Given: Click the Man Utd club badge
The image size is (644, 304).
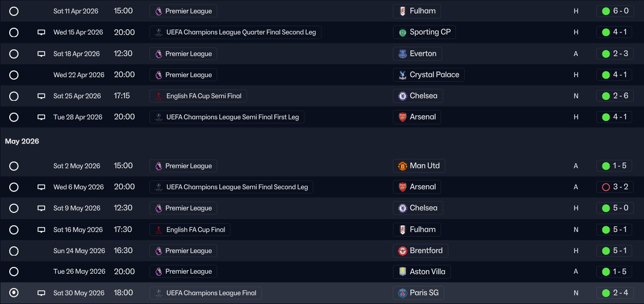Looking at the screenshot, I should coord(403,166).
